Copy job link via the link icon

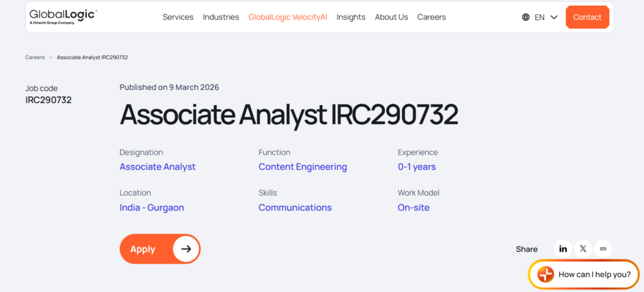(603, 249)
